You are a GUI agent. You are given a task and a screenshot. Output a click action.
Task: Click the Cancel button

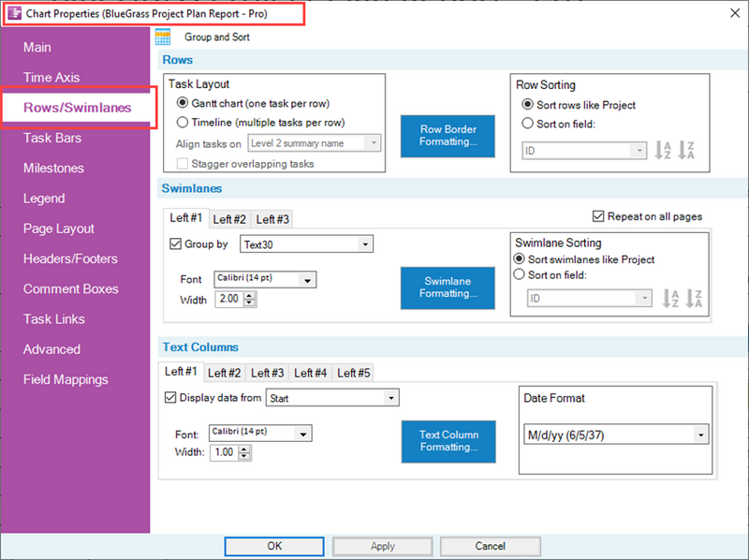(490, 546)
